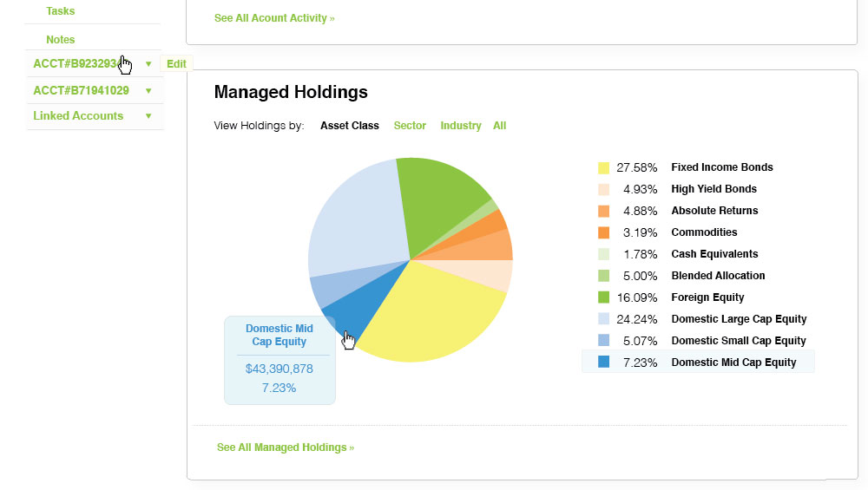The image size is (868, 490).
Task: Click the Fixed Income Bonds yellow swatch
Action: [603, 167]
